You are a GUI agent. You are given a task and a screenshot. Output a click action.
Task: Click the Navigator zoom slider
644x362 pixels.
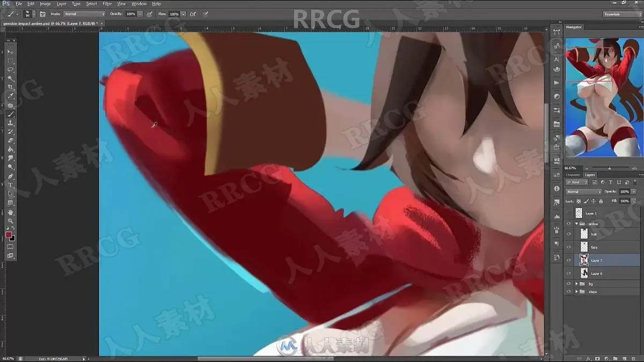point(610,168)
